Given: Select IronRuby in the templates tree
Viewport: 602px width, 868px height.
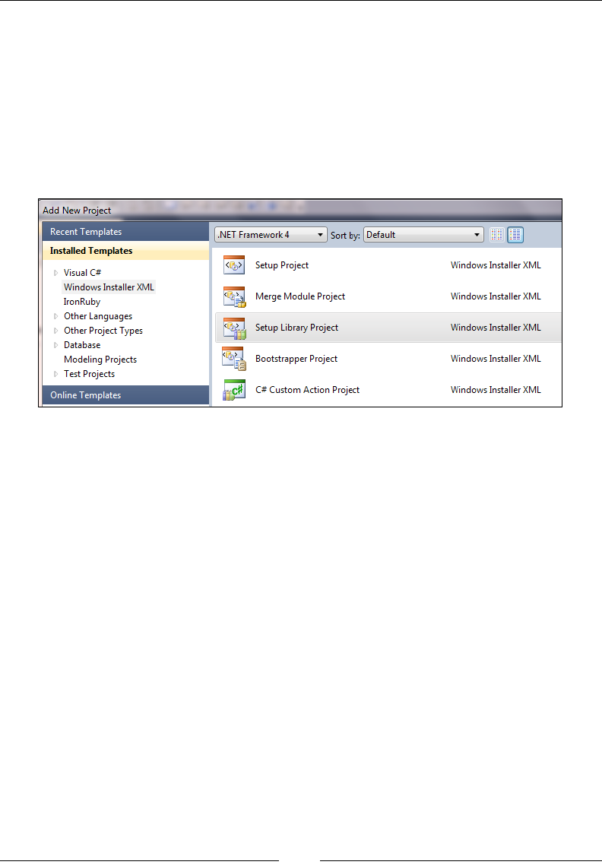Looking at the screenshot, I should pos(82,302).
